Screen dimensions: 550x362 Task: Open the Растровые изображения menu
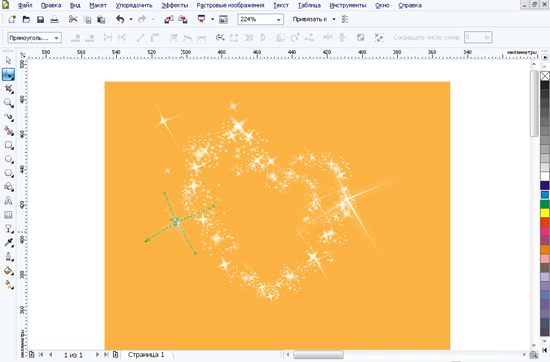230,5
